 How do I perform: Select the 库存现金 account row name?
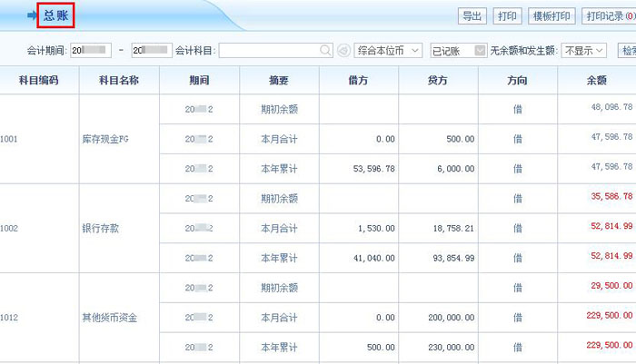pyautogui.click(x=107, y=140)
